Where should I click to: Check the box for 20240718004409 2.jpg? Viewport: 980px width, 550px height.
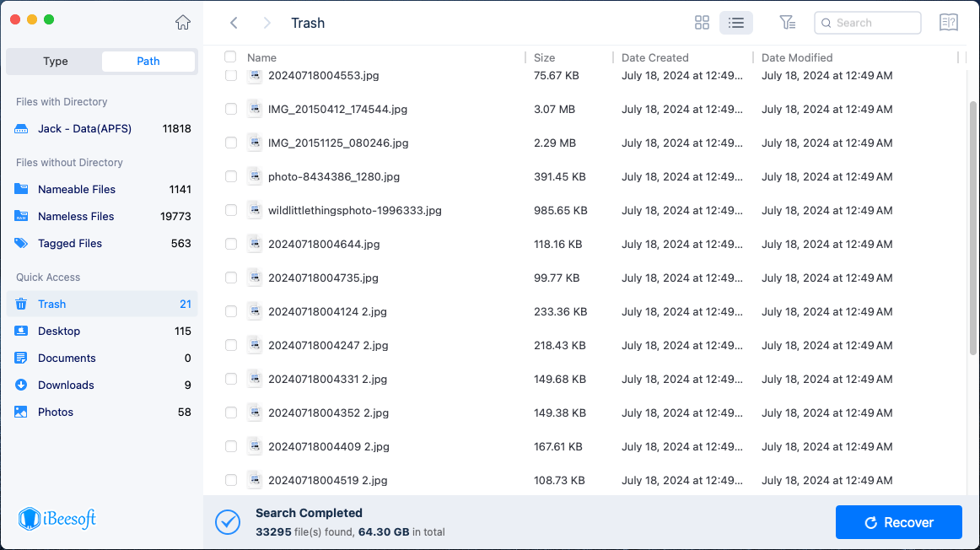tap(231, 446)
